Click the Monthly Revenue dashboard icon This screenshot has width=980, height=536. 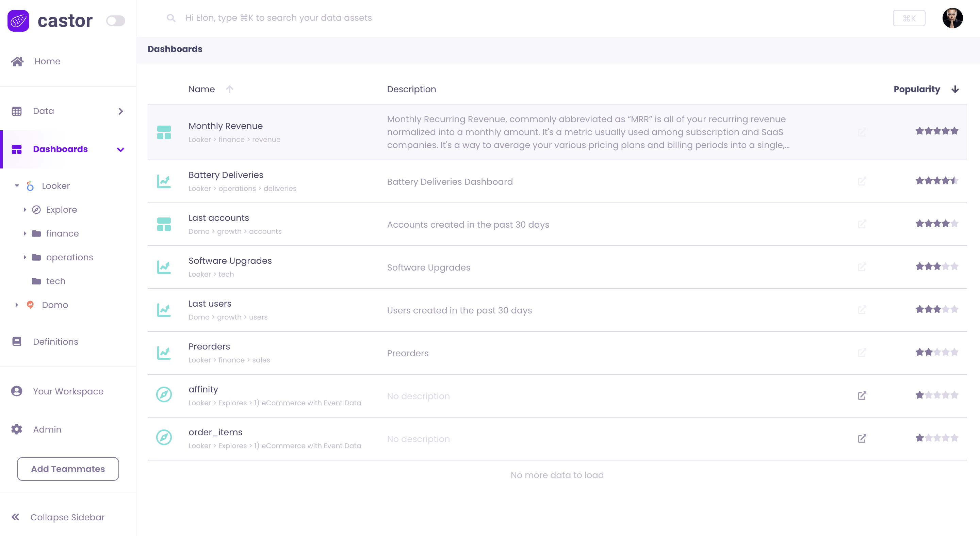pos(164,132)
